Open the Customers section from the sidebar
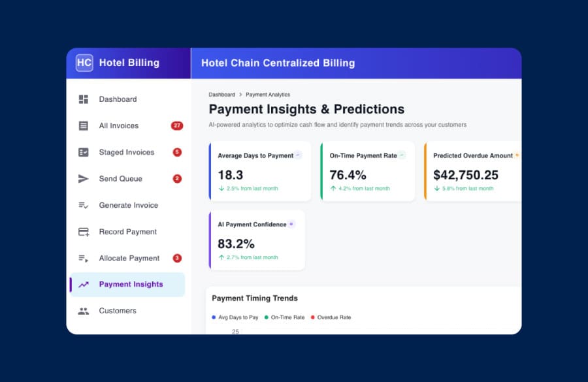588x382 pixels. (118, 311)
